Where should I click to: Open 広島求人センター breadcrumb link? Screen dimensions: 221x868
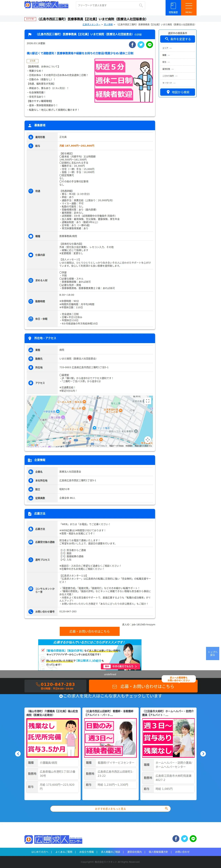coord(91,25)
